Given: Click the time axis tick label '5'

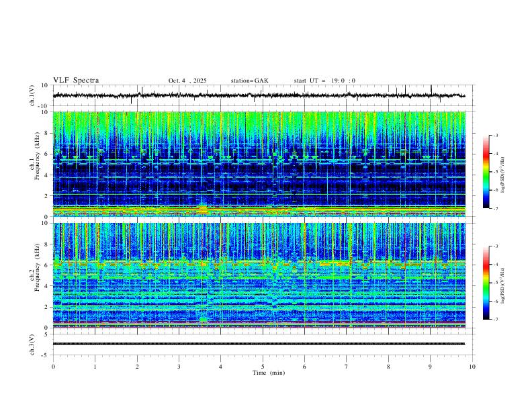Looking at the screenshot, I should 263,367.
